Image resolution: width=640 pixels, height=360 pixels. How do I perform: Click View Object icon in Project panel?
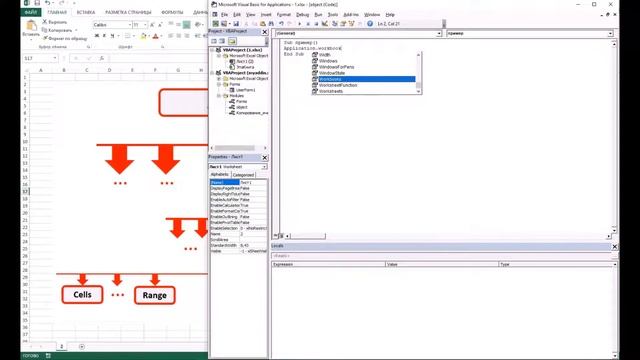[222, 41]
